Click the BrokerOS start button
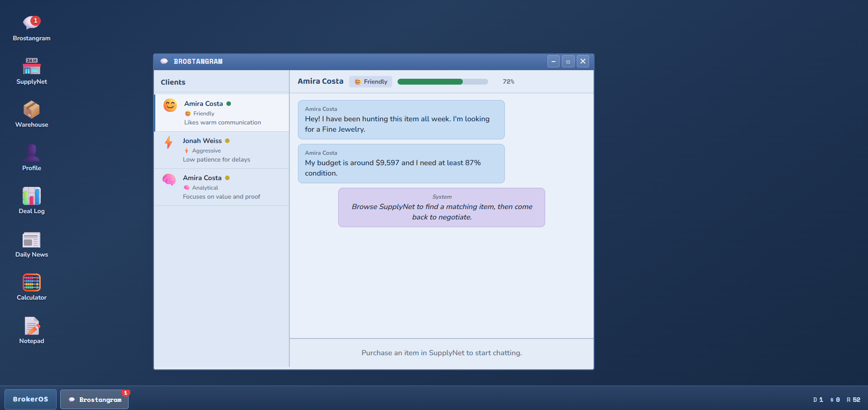 [x=30, y=399]
